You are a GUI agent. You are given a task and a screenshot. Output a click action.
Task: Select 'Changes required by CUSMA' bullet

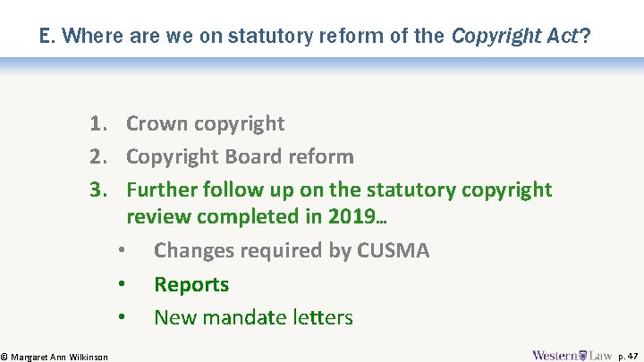click(292, 250)
